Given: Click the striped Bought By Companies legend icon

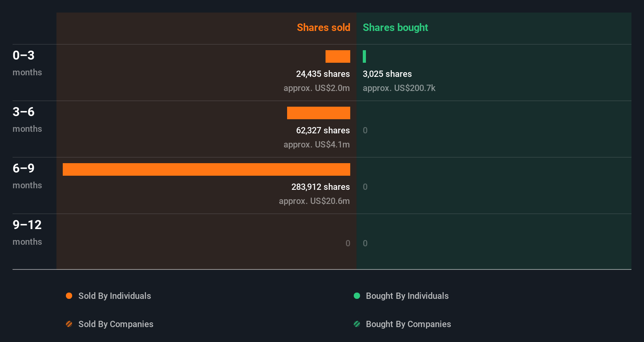Looking at the screenshot, I should [357, 324].
